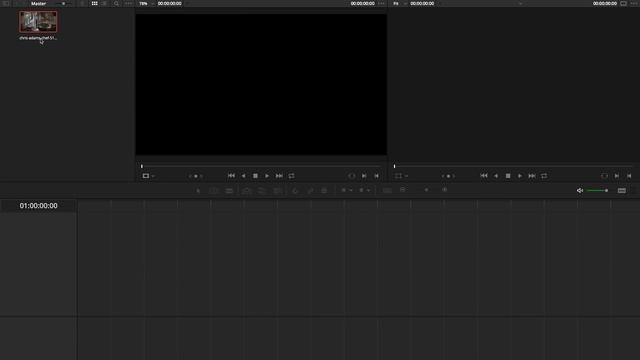Click timeline viewer left timecode field
This screenshot has height=360, width=640.
pos(422,3)
